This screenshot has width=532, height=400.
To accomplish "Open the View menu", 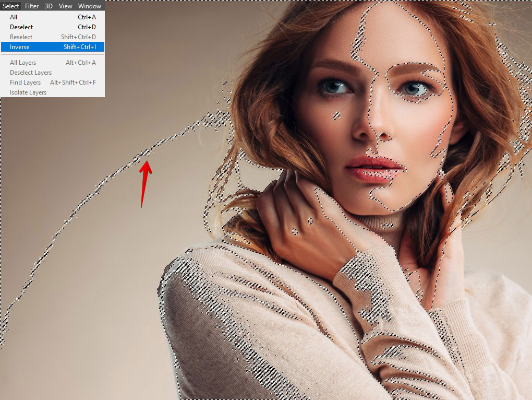I will coord(65,6).
